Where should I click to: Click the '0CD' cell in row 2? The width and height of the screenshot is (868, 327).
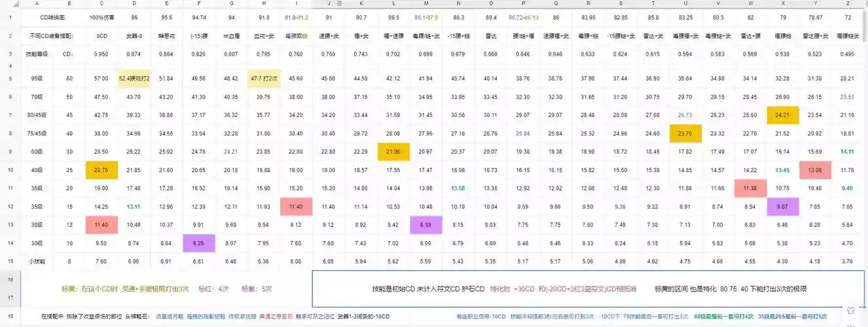click(x=101, y=35)
